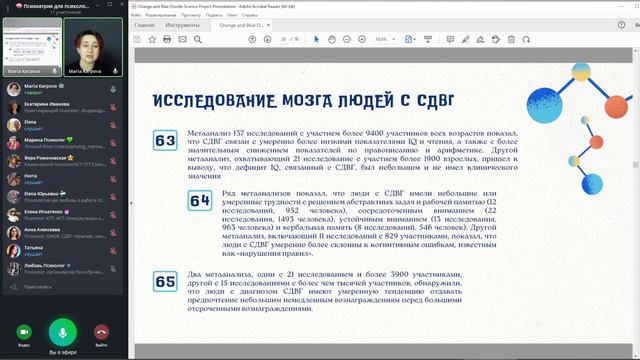Click the read mode keyboard-scroll icon
Screen dimensions: 640x360
(x=428, y=40)
